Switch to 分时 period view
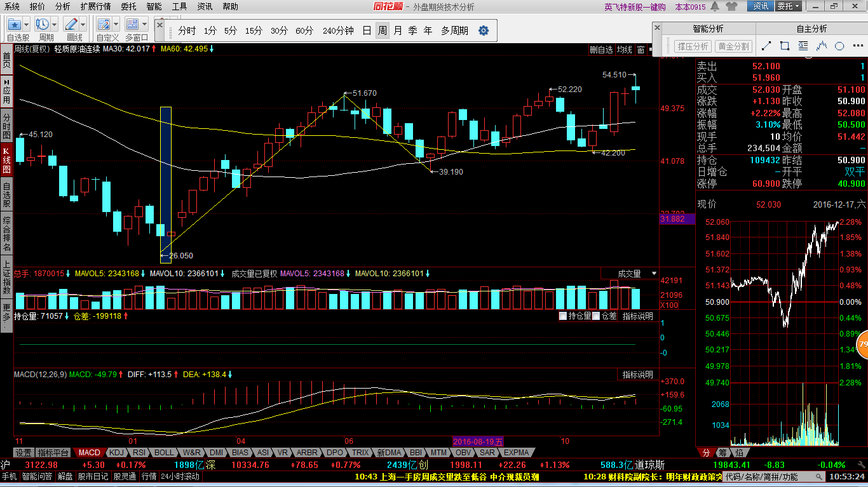 pyautogui.click(x=187, y=30)
